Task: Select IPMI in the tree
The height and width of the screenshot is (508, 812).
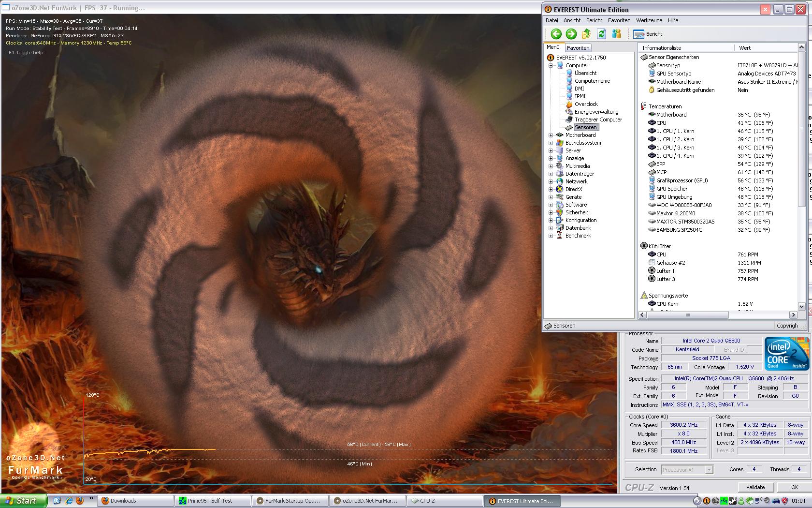Action: [x=580, y=96]
